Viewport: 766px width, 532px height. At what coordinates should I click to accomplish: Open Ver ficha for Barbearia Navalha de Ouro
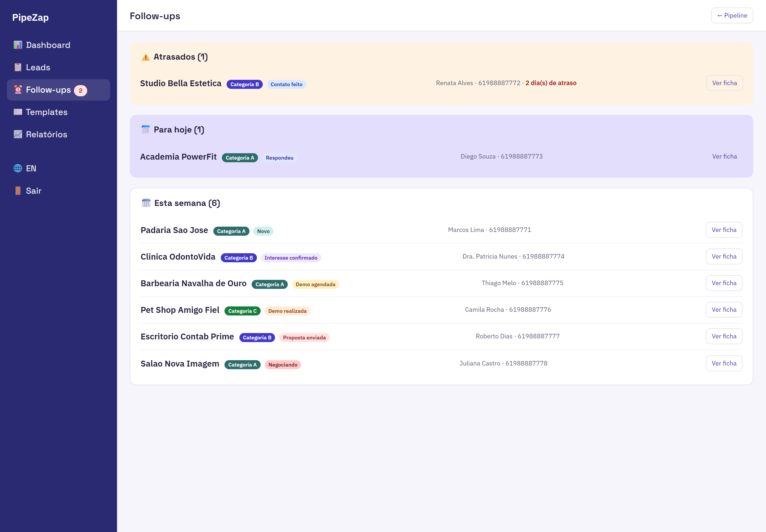point(724,283)
